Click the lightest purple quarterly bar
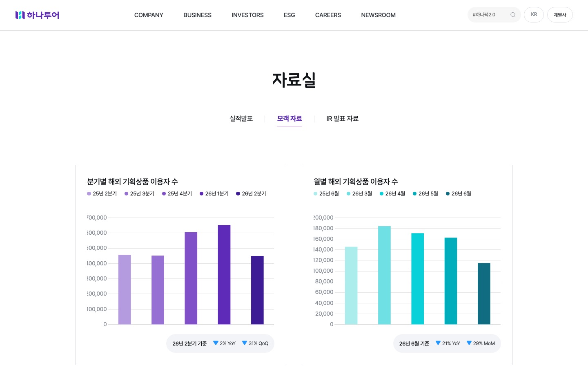Image resolution: width=588 pixels, height=368 pixels. click(125, 289)
